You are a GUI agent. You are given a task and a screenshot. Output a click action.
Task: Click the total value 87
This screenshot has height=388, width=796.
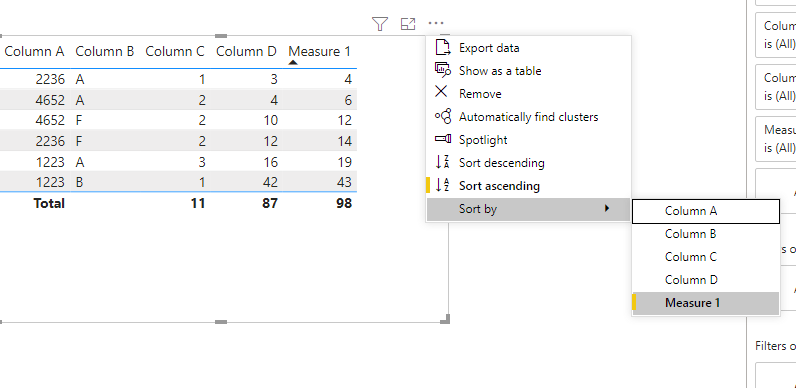(x=270, y=203)
